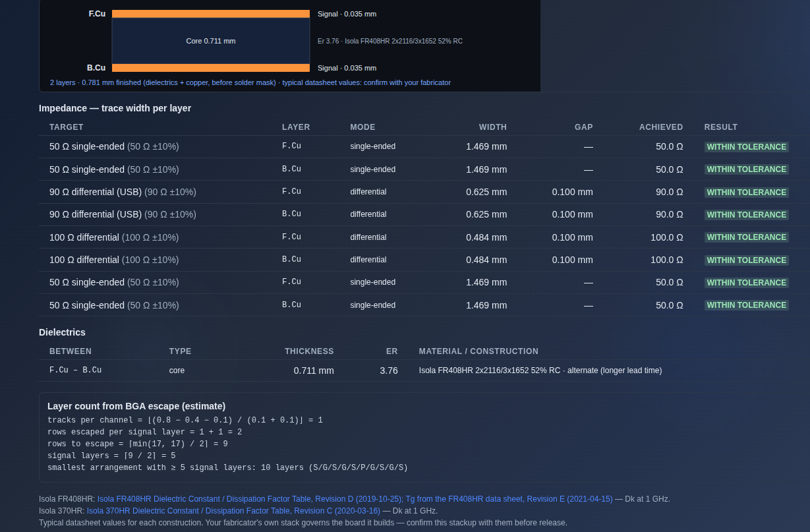Screen dimensions: 810x532
Task: Click the '2 layers · 0.781 mm finished' footnote
Action: 250,82
